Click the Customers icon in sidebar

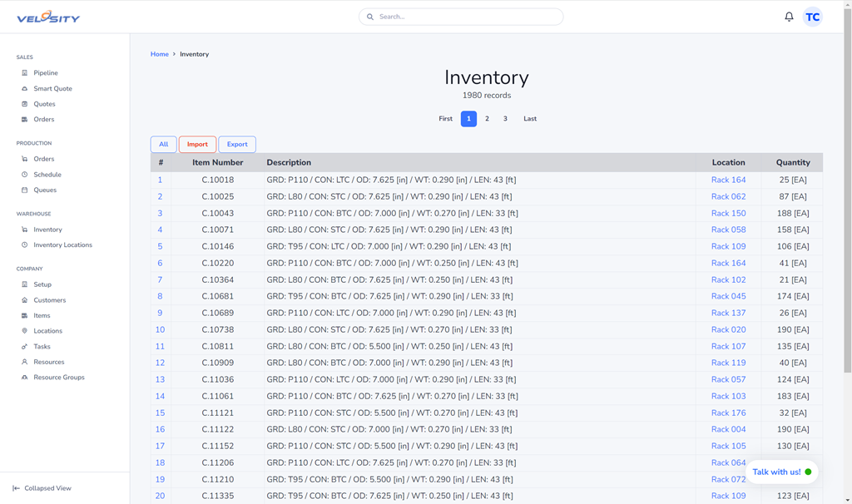[24, 300]
